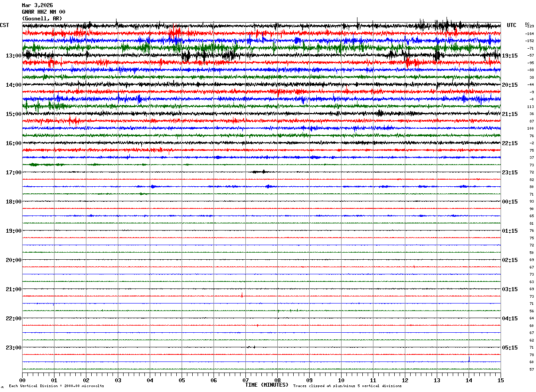Click the 02:15 UTC time label
Viewport: 536px width, 392px height.
point(510,260)
